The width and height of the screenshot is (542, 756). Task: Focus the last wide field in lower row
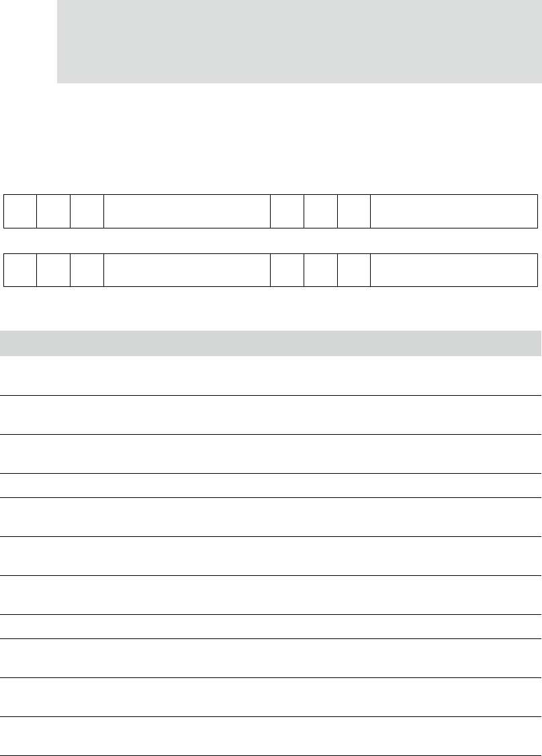click(x=454, y=270)
